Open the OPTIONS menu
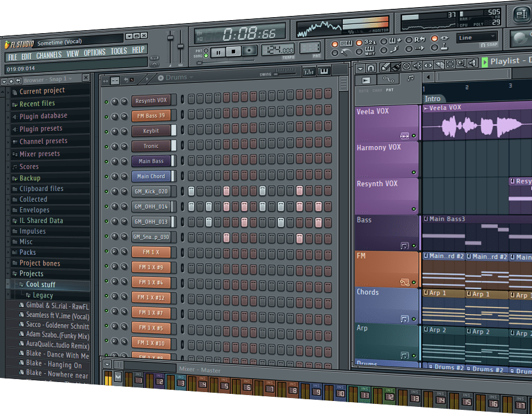 (95, 53)
